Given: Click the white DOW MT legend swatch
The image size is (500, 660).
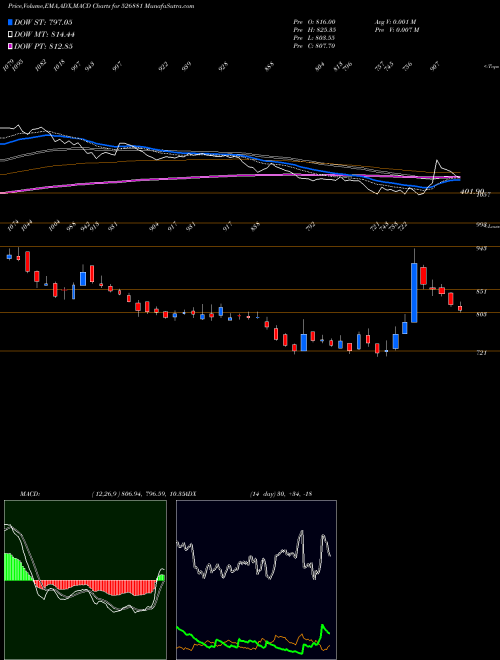Looking at the screenshot, I should (x=11, y=34).
